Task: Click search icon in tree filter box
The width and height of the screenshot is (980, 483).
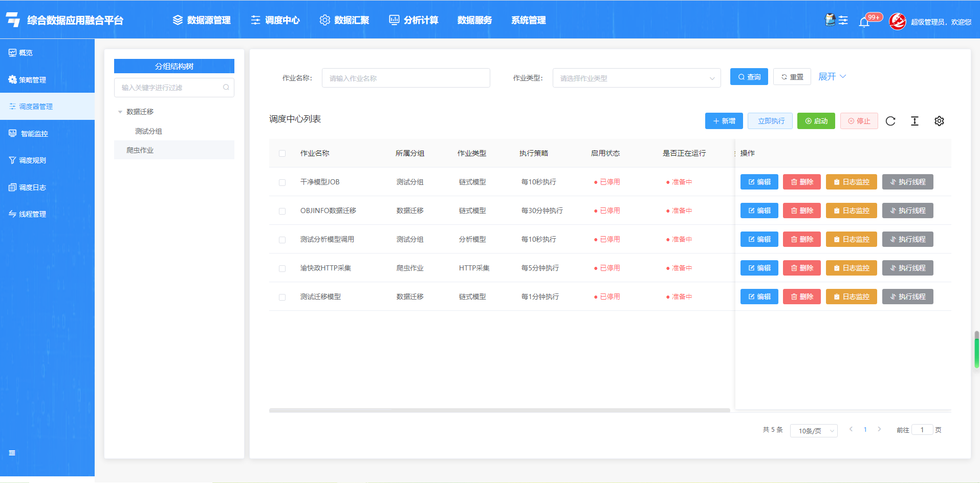Action: pos(226,88)
